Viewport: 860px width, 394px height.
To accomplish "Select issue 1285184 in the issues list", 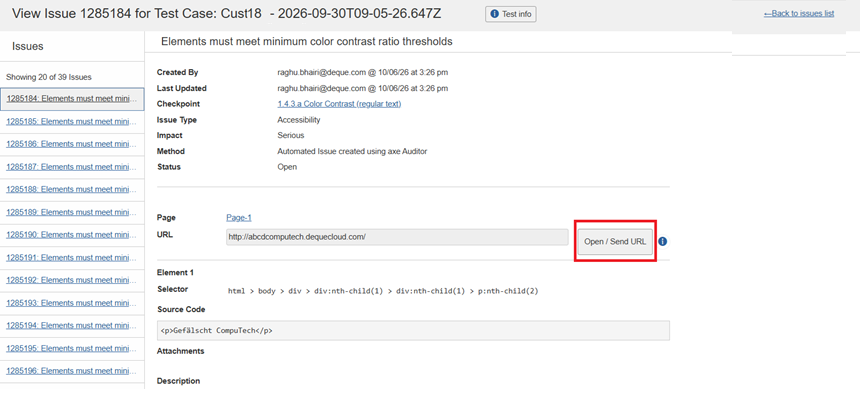I will pyautogui.click(x=72, y=99).
